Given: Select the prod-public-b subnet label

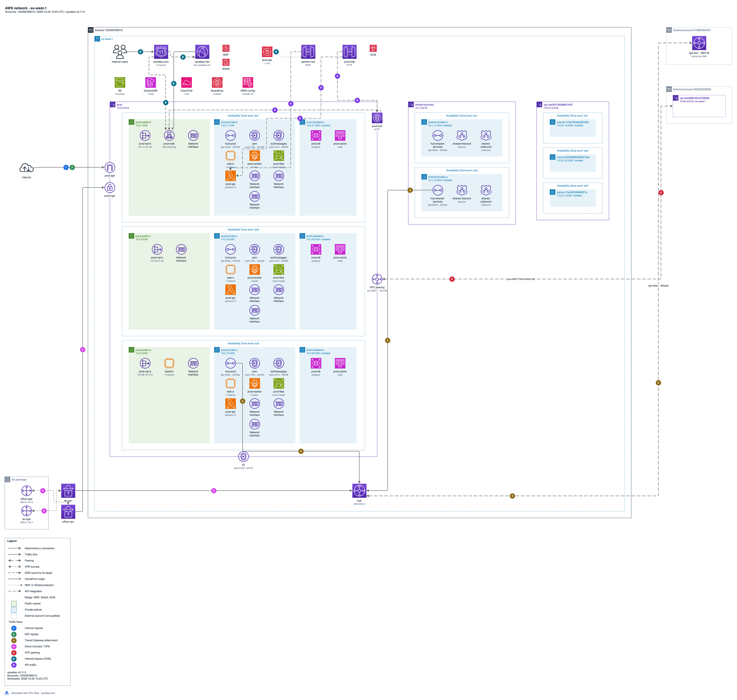Looking at the screenshot, I should coord(143,122).
